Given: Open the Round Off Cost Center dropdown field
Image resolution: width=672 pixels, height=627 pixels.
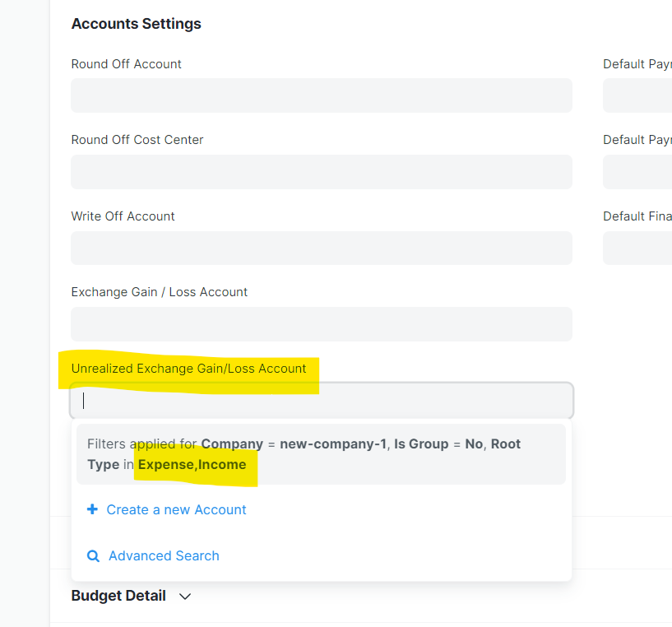Looking at the screenshot, I should click(x=321, y=172).
